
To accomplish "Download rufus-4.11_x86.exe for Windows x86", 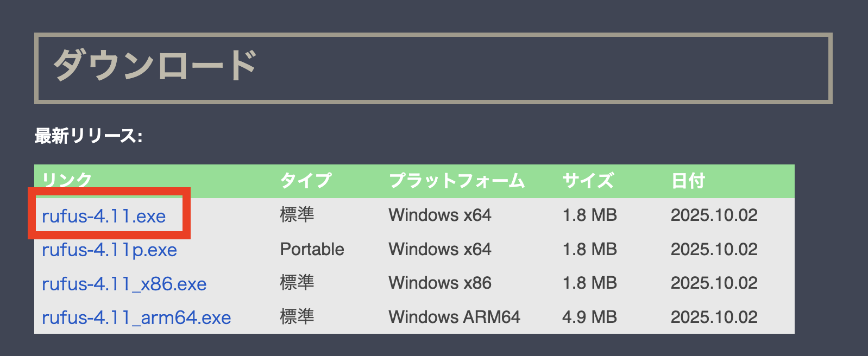I will coord(124,283).
